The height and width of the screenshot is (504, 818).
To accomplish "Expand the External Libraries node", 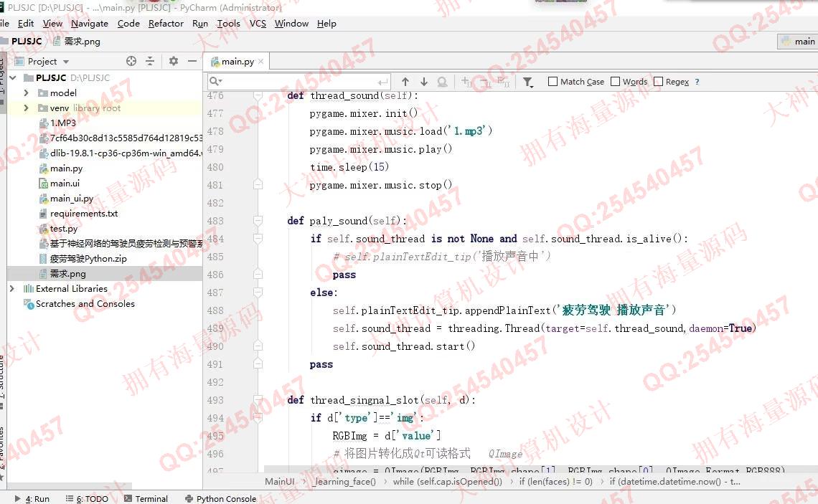I will (11, 288).
